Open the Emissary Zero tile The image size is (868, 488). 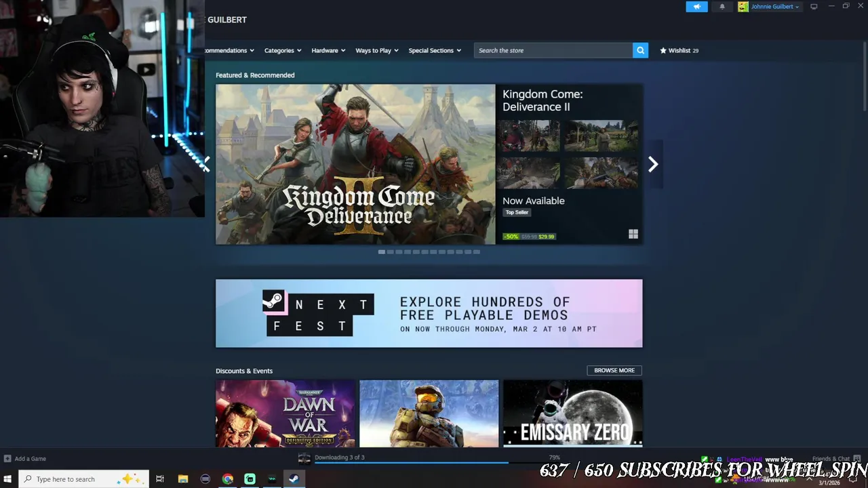pyautogui.click(x=573, y=413)
